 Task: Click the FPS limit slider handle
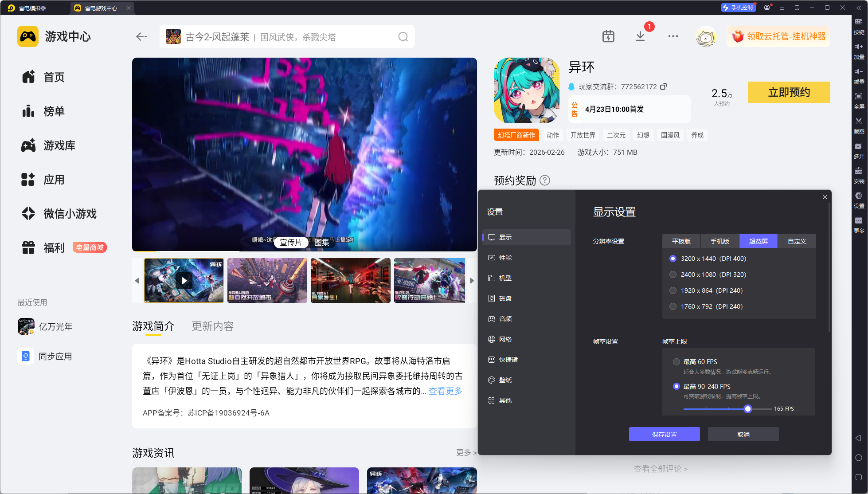[748, 409]
